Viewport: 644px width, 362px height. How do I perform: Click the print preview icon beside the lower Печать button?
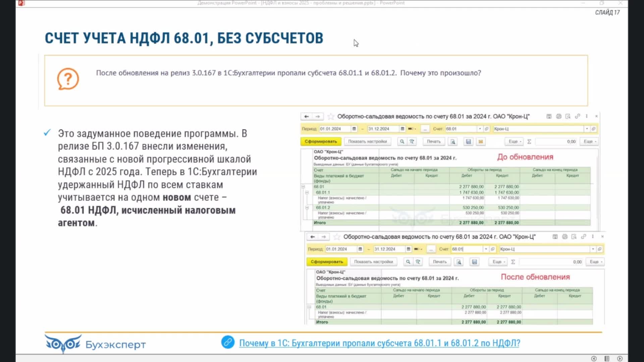459,262
